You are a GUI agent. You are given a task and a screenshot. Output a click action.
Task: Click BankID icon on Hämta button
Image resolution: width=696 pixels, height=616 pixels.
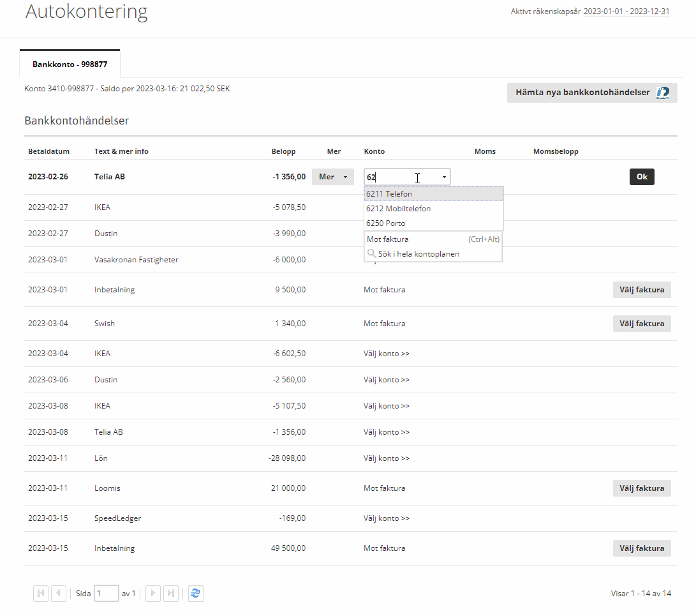[663, 93]
